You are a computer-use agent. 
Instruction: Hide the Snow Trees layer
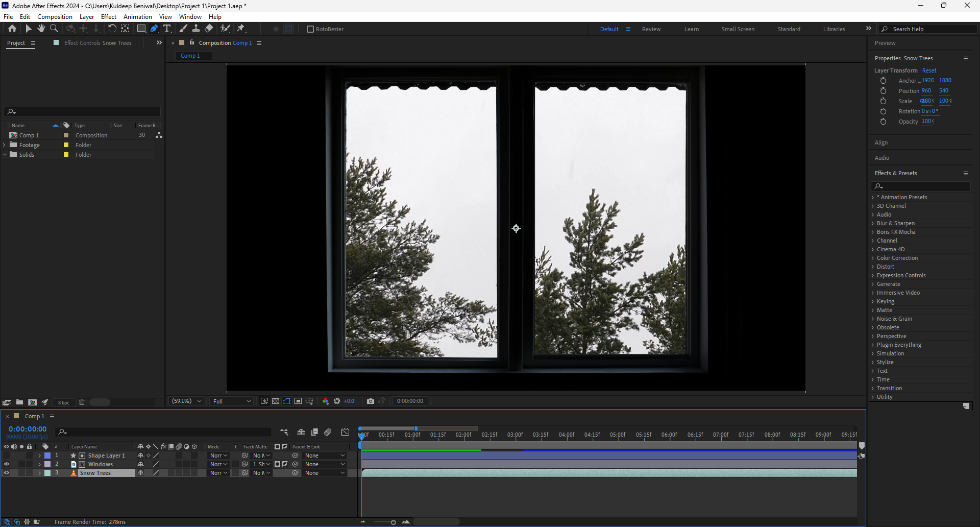point(7,473)
